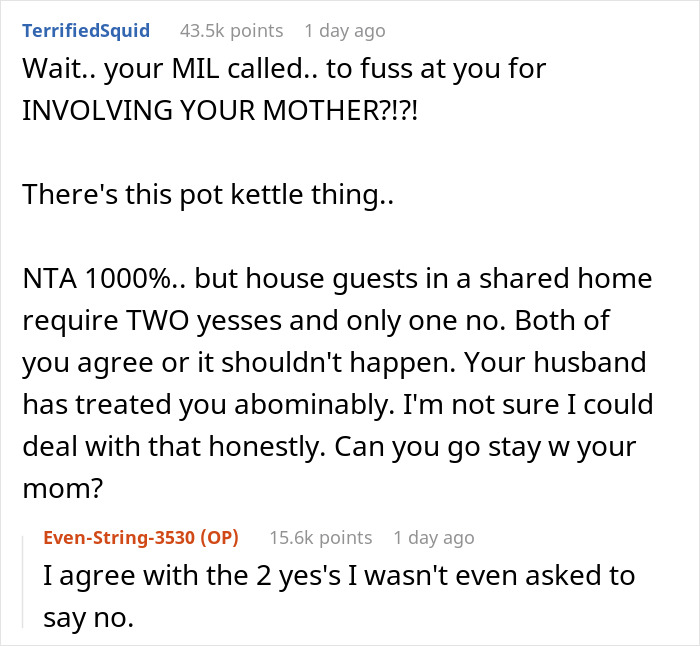This screenshot has height=646, width=700.
Task: Open the timestamp on TerrifiedSquid's comment
Action: coord(343,31)
